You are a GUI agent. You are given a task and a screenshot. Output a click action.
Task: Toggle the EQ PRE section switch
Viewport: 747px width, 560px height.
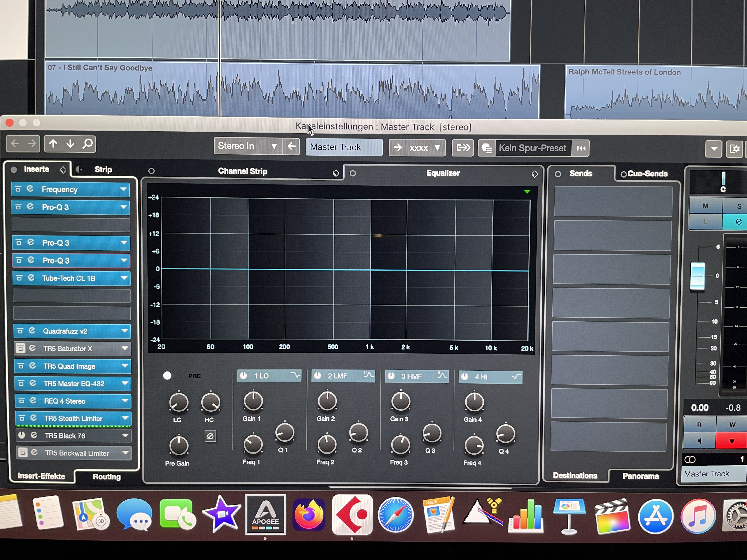click(167, 376)
